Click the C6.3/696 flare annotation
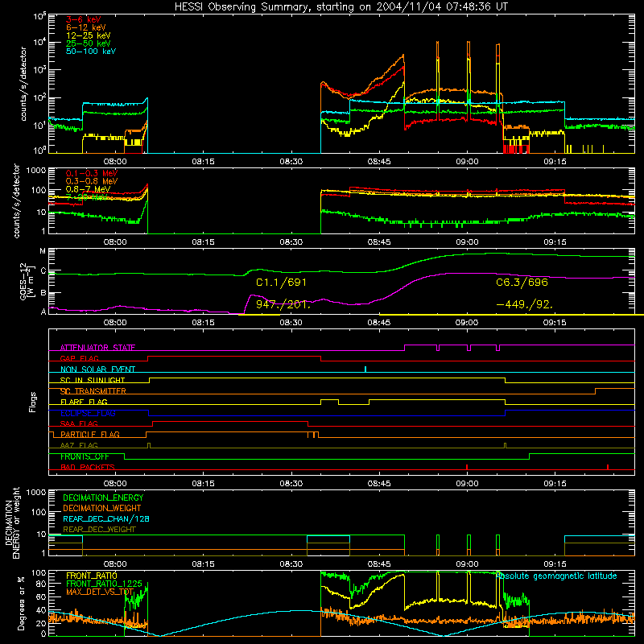The height and width of the screenshot is (644, 644). point(522,283)
